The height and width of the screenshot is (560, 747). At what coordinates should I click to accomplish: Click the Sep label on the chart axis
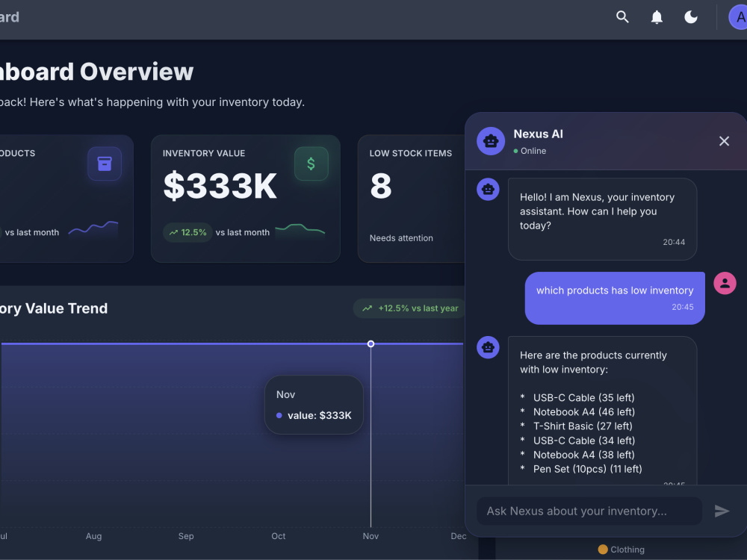[x=186, y=536]
